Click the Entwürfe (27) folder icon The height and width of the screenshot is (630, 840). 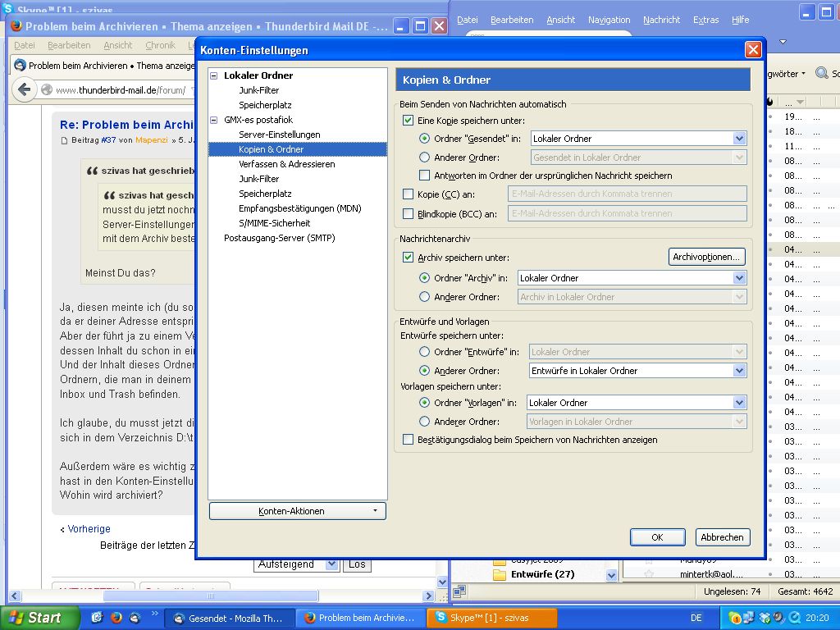(500, 575)
